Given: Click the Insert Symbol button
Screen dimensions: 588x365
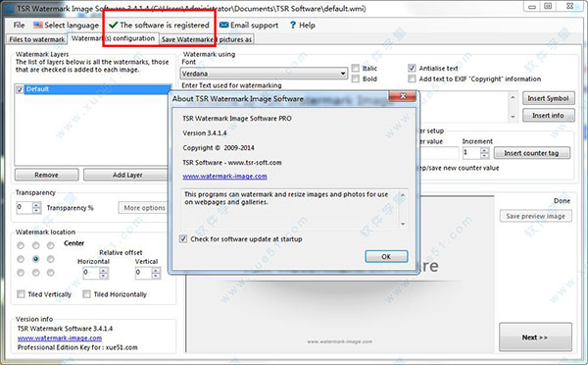Looking at the screenshot, I should (548, 98).
